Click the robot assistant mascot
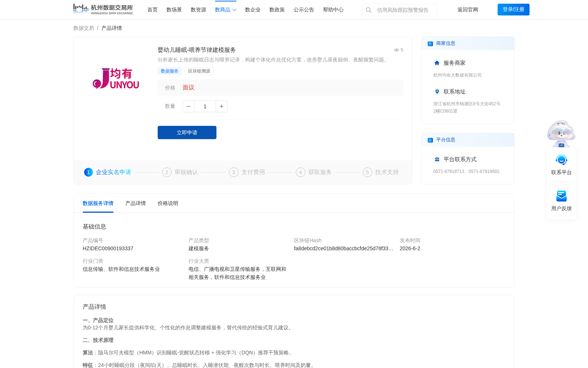 (x=561, y=133)
